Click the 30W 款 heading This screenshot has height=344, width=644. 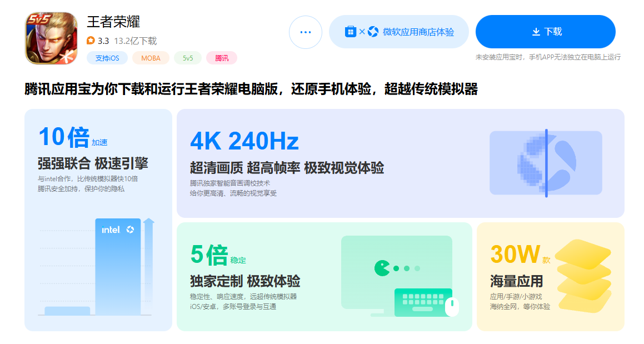point(520,255)
